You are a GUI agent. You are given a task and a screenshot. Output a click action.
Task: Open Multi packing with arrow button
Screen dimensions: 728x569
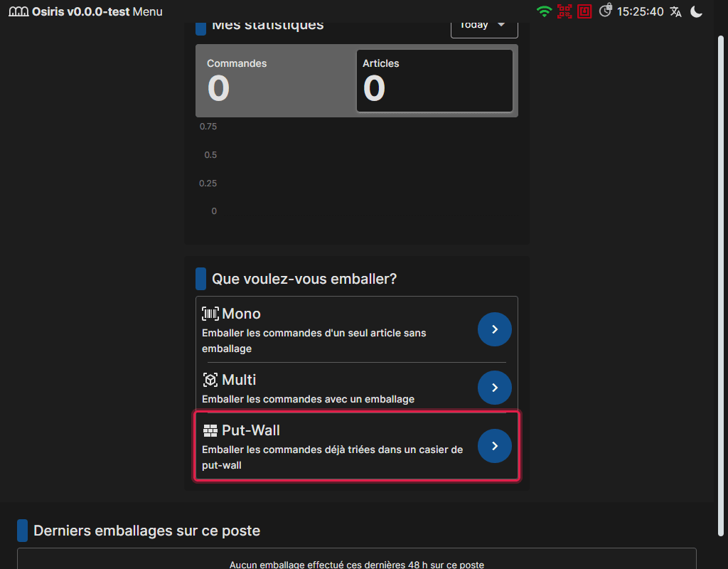[x=495, y=388]
